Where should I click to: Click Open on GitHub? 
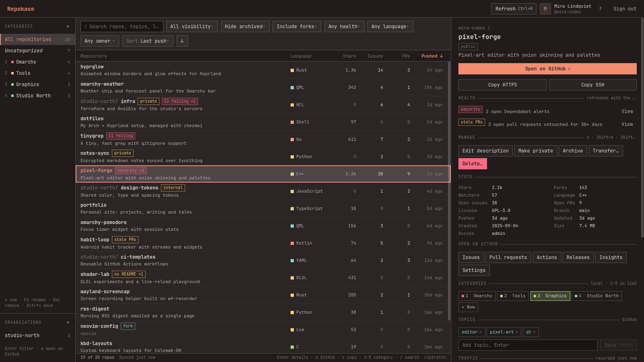click(x=547, y=69)
